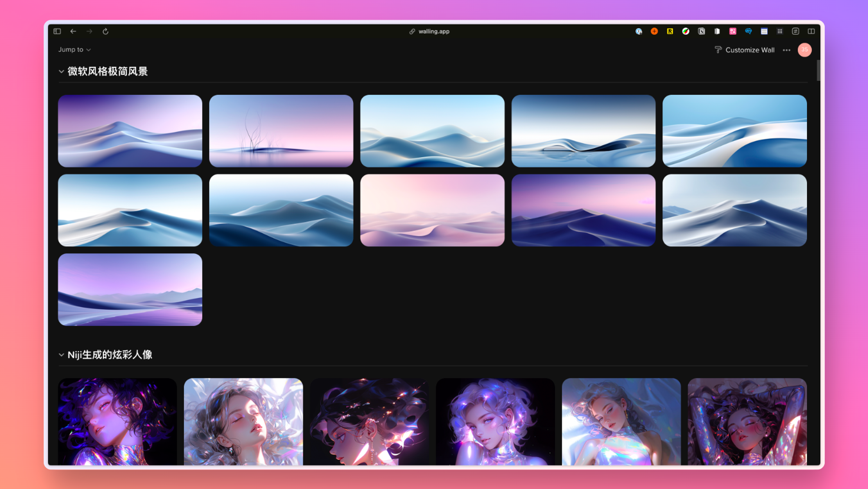868x489 pixels.
Task: Click the link icon beside walling.app
Action: point(412,31)
